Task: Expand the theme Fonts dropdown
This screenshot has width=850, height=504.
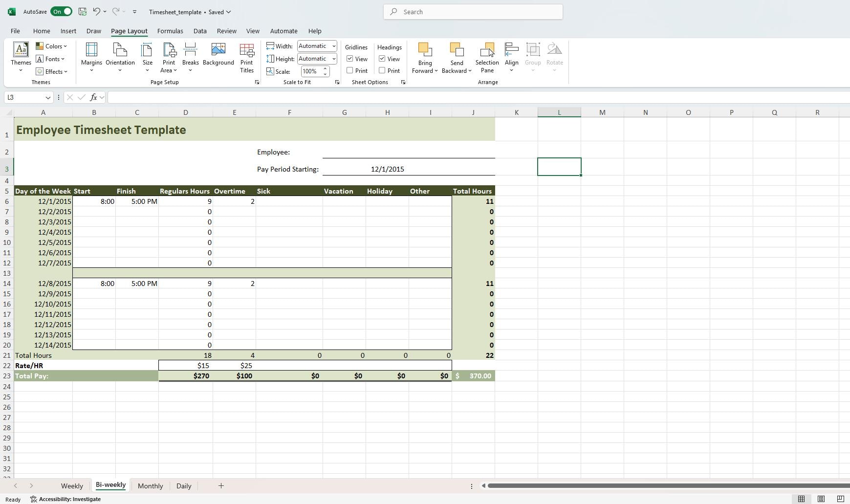Action: (x=50, y=59)
